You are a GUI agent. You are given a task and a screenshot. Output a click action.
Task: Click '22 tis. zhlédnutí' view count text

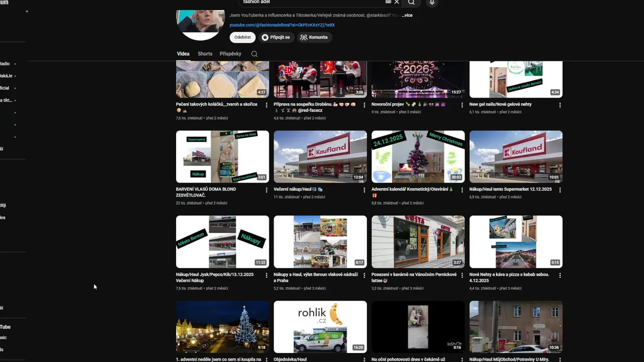click(x=189, y=203)
